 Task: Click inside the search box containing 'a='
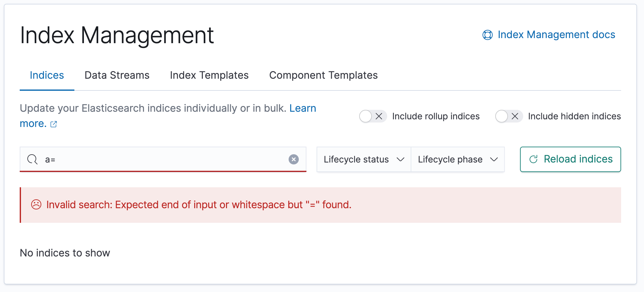coord(163,159)
